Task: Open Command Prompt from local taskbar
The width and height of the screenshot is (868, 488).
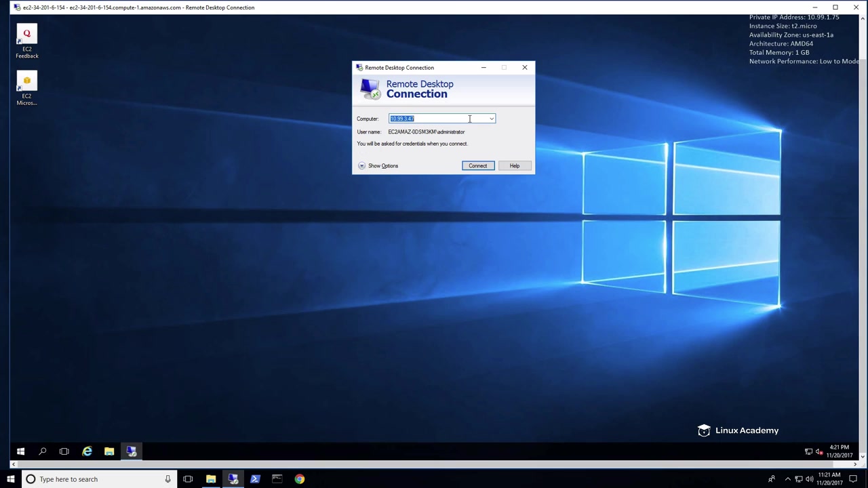Action: point(277,479)
